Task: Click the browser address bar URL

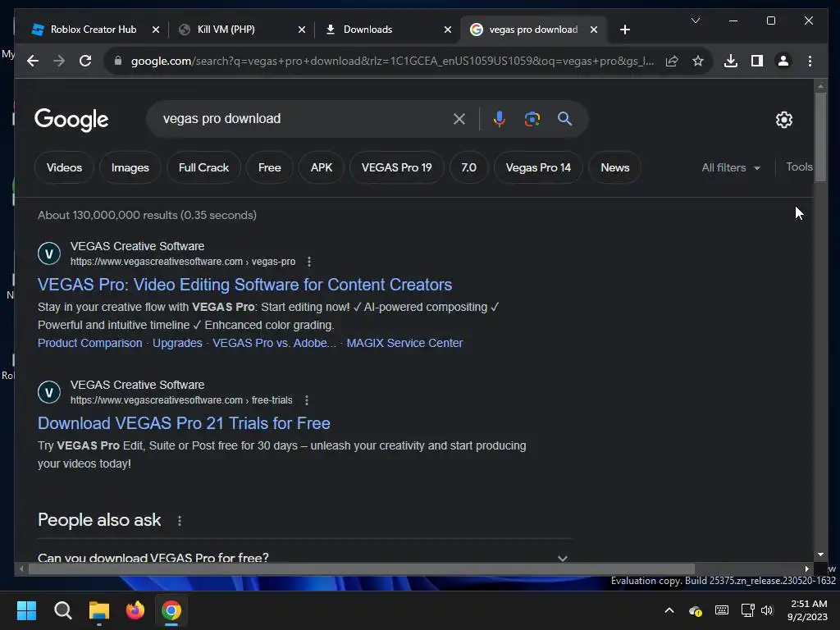Action: tap(392, 61)
